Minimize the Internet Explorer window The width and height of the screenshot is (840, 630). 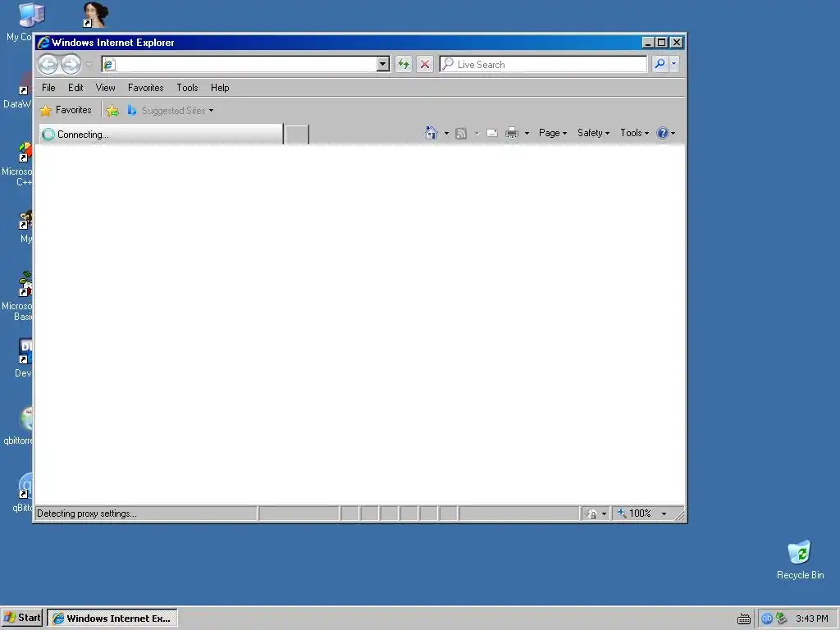648,43
